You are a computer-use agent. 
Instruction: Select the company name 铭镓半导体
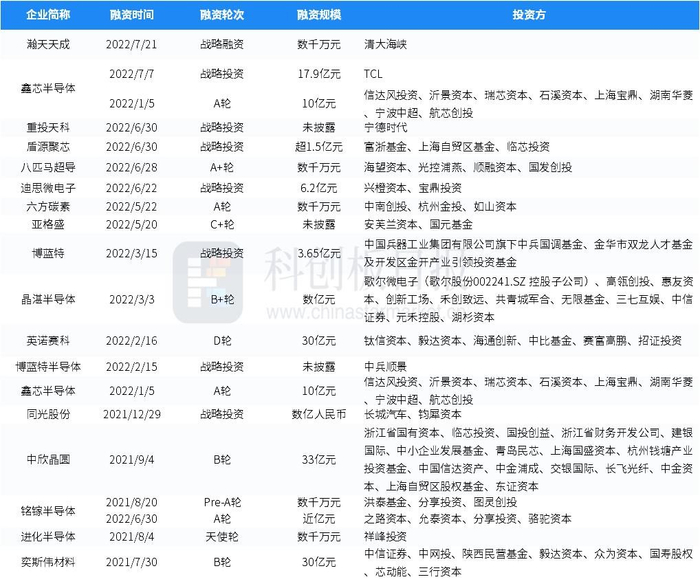click(x=48, y=511)
